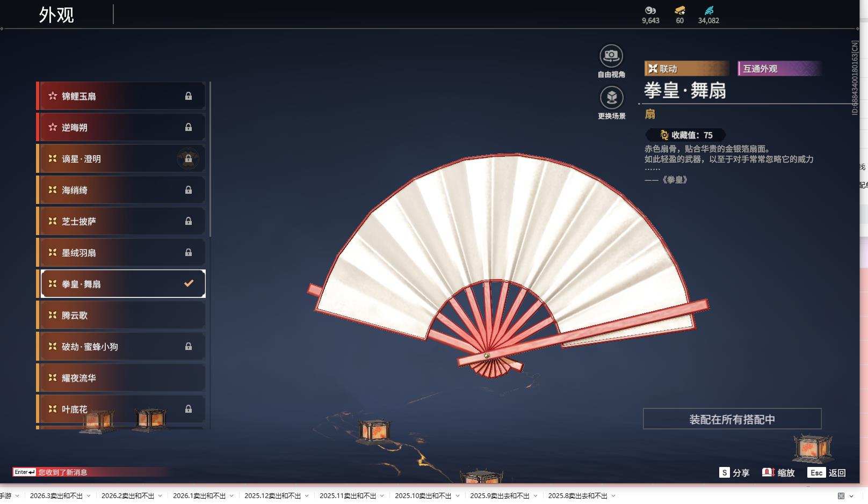Click the gold ingot currency icon showing 60
The width and height of the screenshot is (868, 504).
[x=679, y=12]
